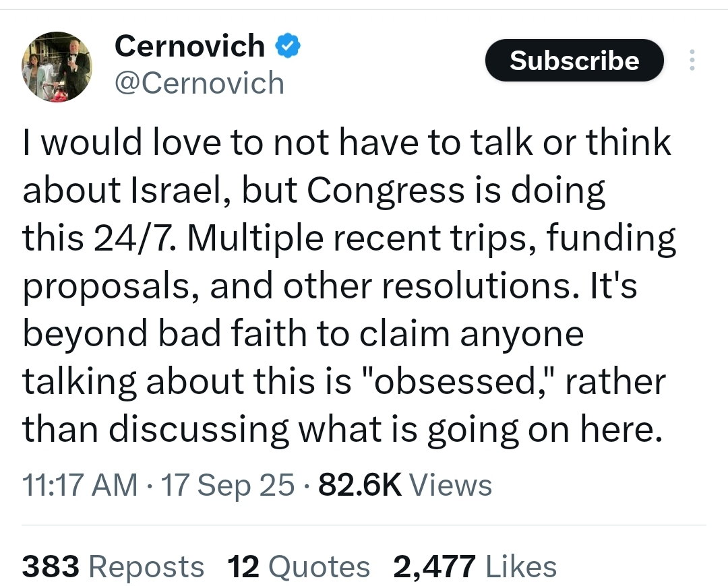Click the 17 Sep 25 date
This screenshot has height=586, width=728.
tap(228, 485)
